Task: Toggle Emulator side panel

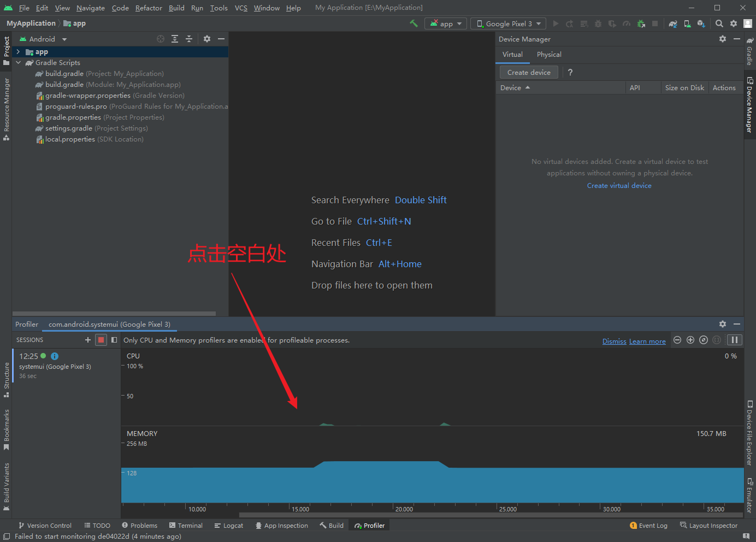Action: [x=750, y=495]
